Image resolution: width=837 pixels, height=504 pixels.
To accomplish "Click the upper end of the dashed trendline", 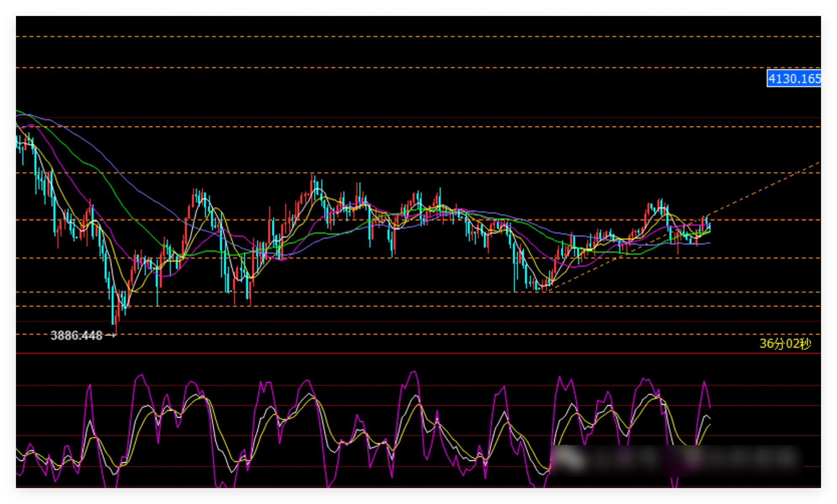I will point(818,163).
